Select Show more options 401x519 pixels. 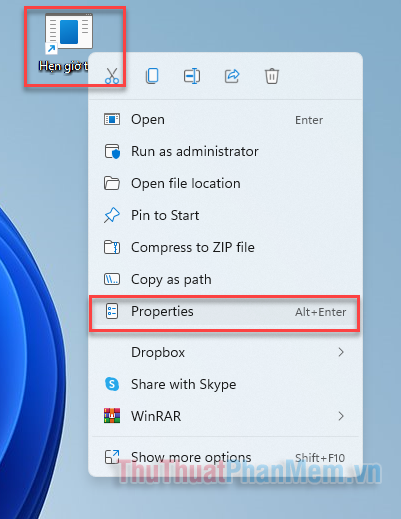tap(225, 457)
